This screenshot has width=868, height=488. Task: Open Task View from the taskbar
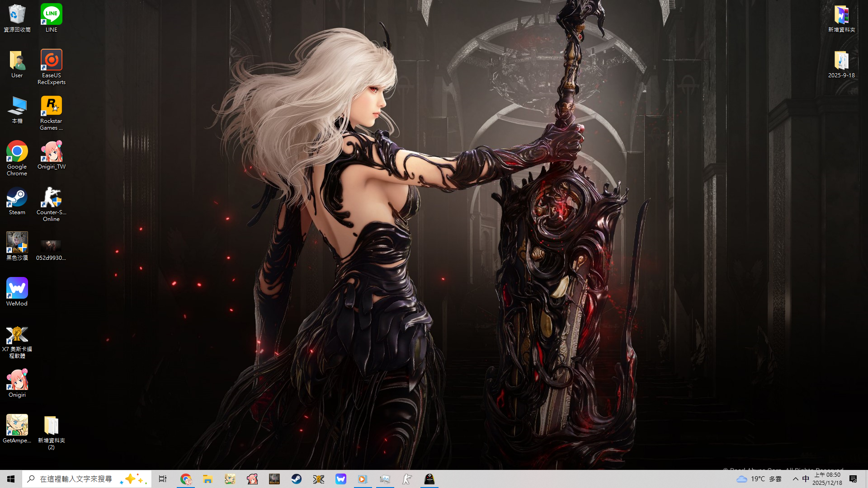tap(163, 479)
